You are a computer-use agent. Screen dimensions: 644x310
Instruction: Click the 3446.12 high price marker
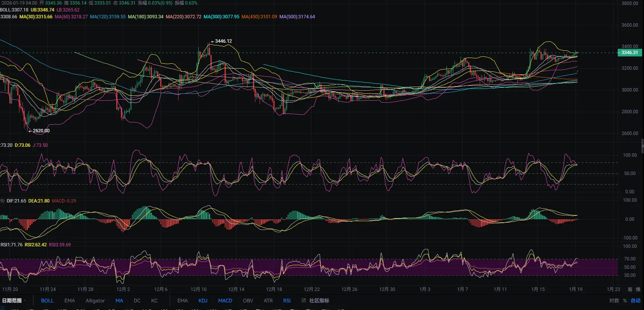(x=223, y=41)
